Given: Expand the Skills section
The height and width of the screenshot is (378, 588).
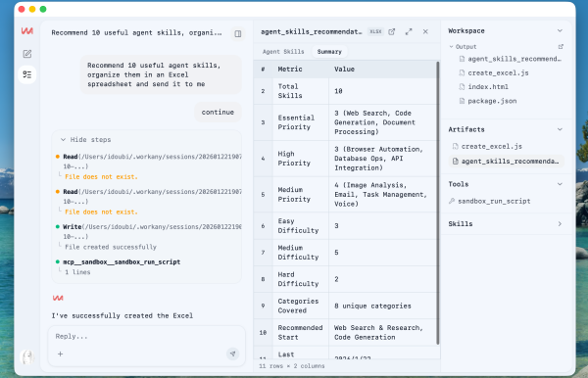Looking at the screenshot, I should pyautogui.click(x=560, y=224).
